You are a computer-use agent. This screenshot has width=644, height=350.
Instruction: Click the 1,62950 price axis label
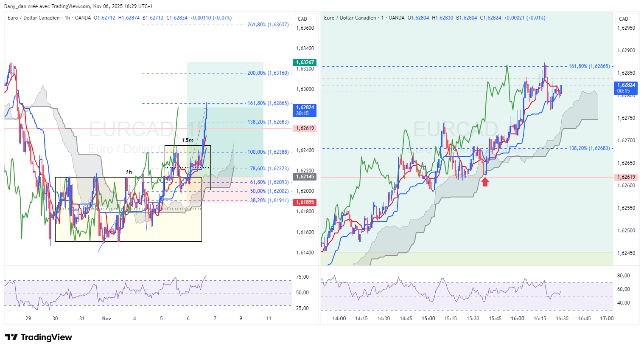coord(626,28)
